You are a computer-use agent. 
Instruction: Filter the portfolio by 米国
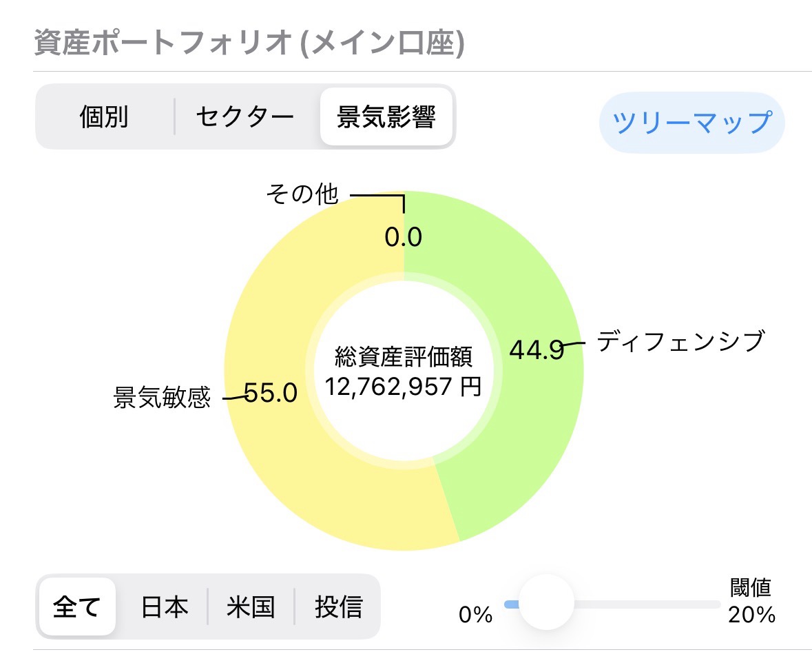251,607
